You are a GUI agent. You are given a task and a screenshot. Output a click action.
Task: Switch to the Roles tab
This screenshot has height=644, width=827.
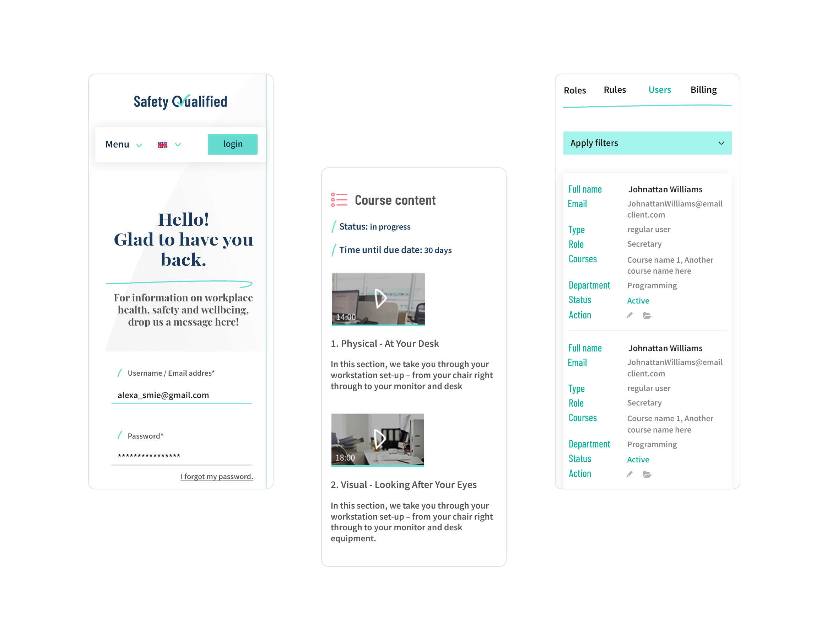[574, 91]
